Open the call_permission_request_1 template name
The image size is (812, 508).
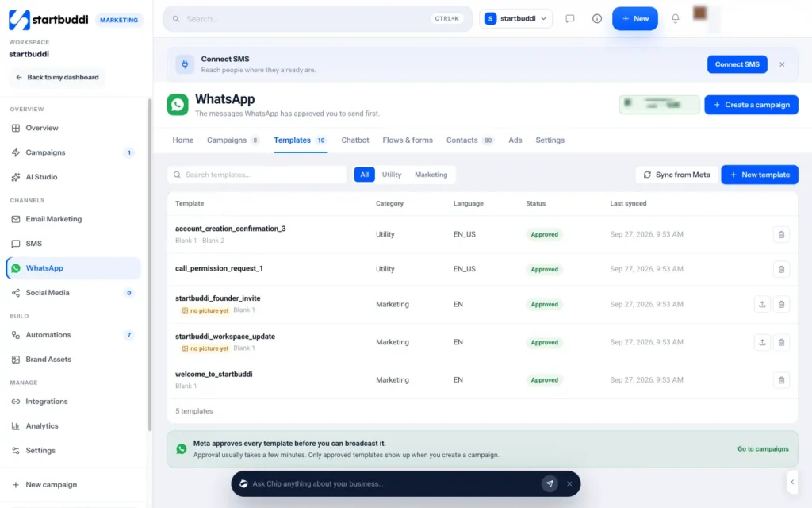(x=219, y=268)
